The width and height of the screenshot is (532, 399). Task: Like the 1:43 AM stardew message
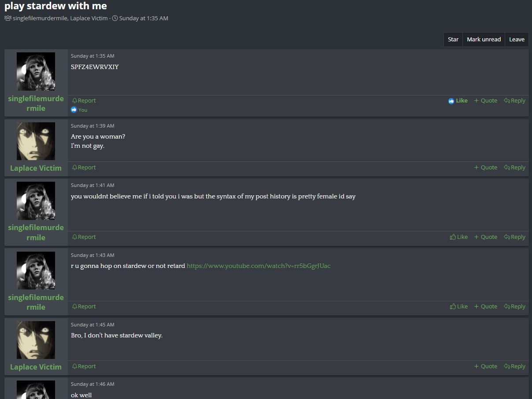click(459, 307)
